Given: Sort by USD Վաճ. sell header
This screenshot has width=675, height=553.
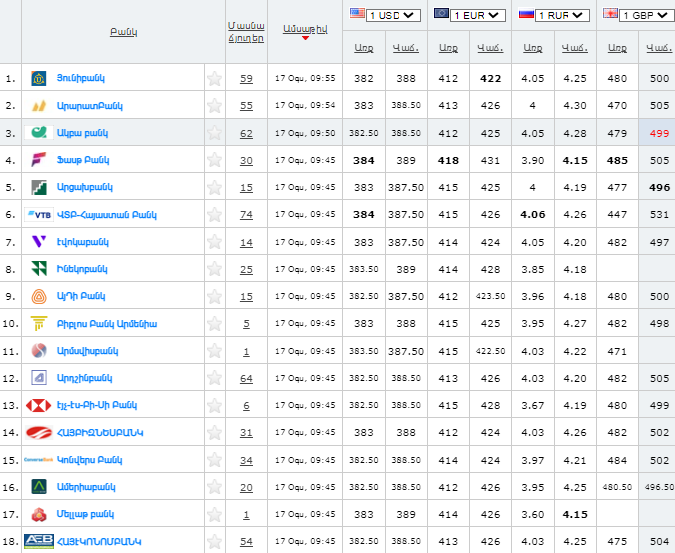Looking at the screenshot, I should pyautogui.click(x=406, y=48).
